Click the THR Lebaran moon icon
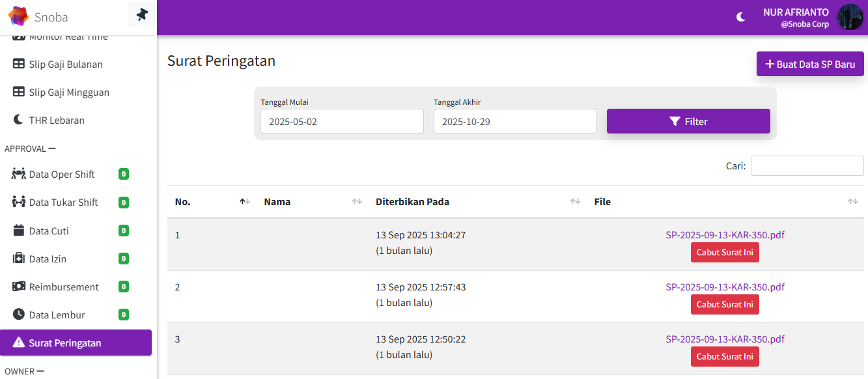868x379 pixels. coord(18,120)
